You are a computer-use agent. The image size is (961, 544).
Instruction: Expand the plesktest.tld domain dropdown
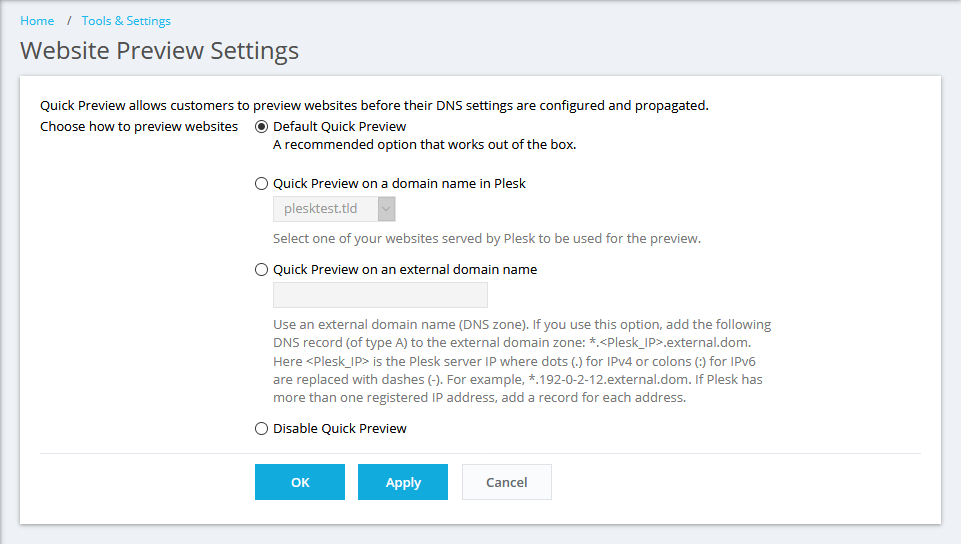point(334,209)
